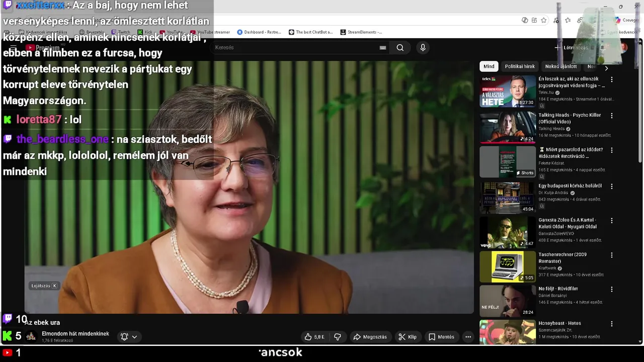Dislike the video with thumbs down
This screenshot has height=362, width=644.
(338, 337)
